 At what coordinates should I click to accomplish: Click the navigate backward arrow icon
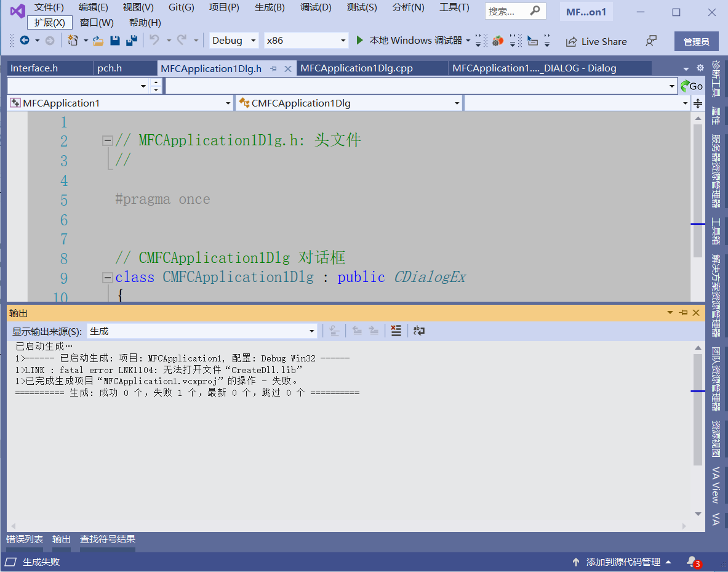(25, 41)
